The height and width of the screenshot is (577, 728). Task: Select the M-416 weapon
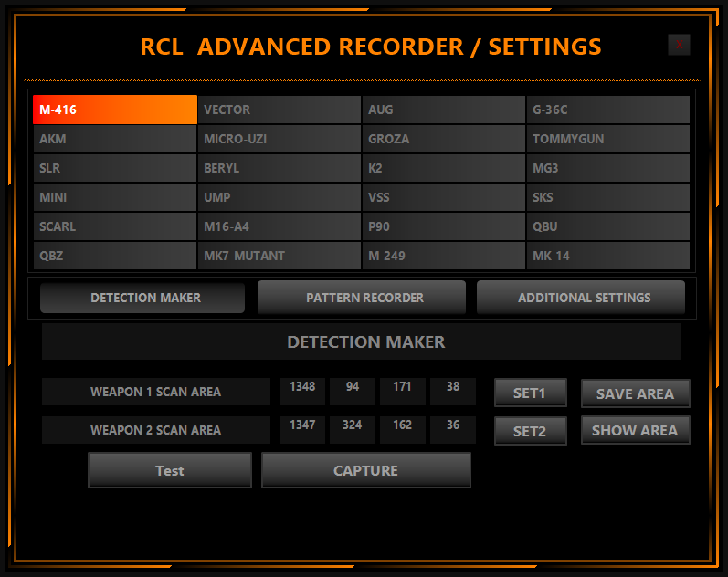[115, 110]
